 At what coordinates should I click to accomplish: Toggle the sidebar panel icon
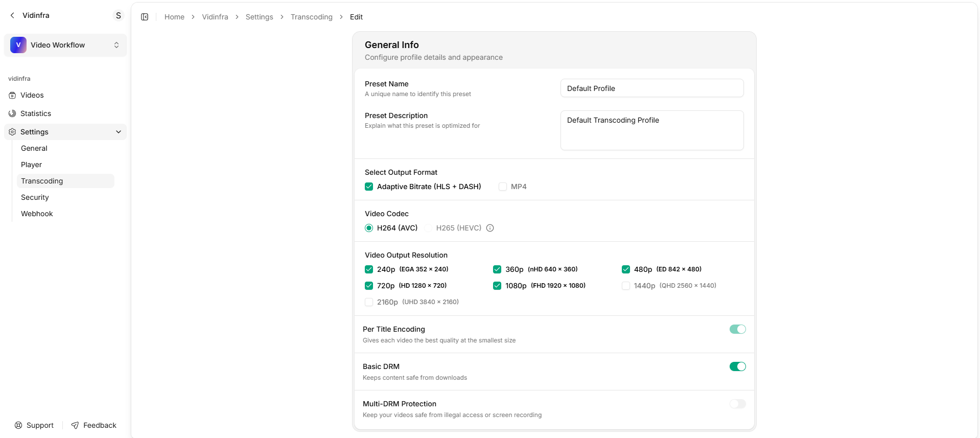(145, 17)
